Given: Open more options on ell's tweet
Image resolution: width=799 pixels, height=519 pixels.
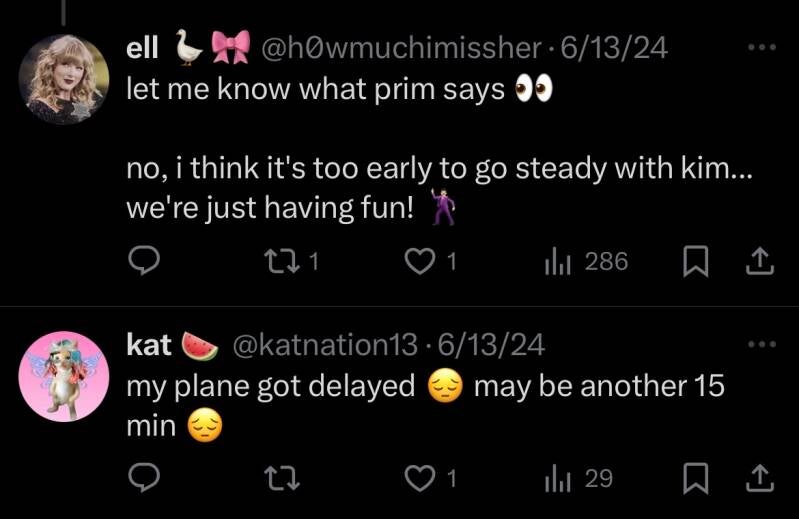Looking at the screenshot, I should click(x=761, y=47).
